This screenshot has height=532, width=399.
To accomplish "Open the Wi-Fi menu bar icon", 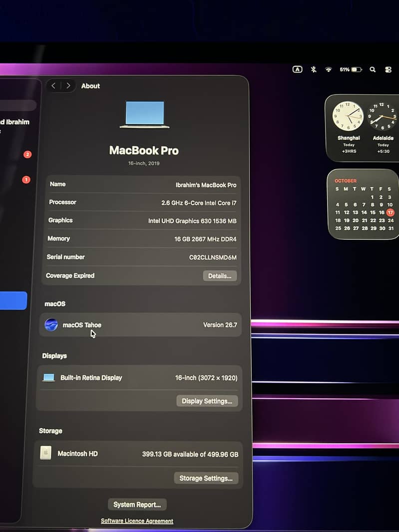I will tap(329, 69).
